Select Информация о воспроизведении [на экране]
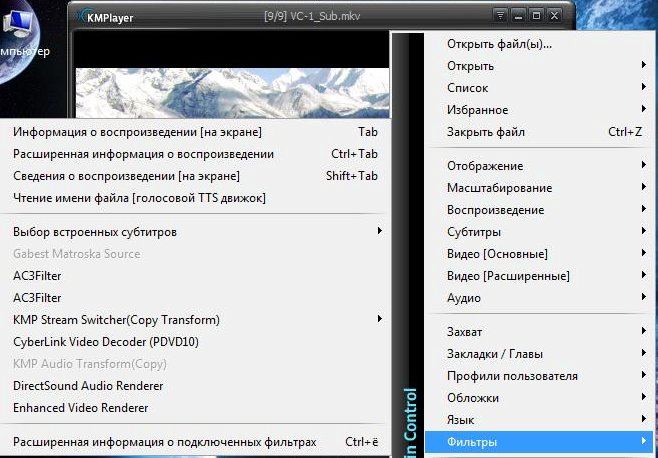The image size is (658, 458). [x=195, y=132]
